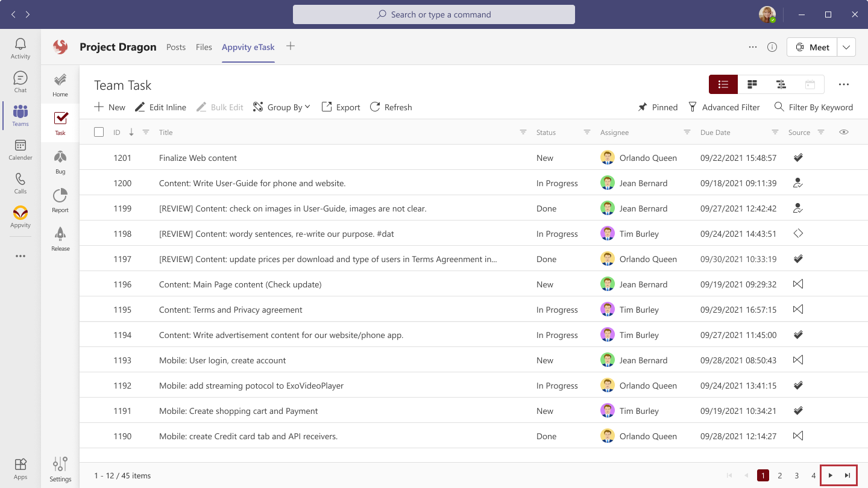
Task: Open the Appvity app from the Teams rail
Action: point(20,217)
